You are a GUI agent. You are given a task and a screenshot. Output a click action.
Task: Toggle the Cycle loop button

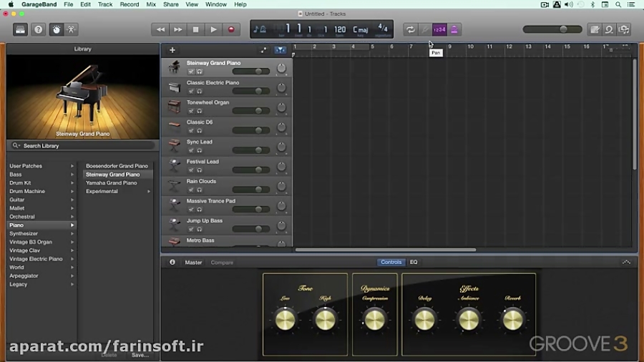(410, 29)
